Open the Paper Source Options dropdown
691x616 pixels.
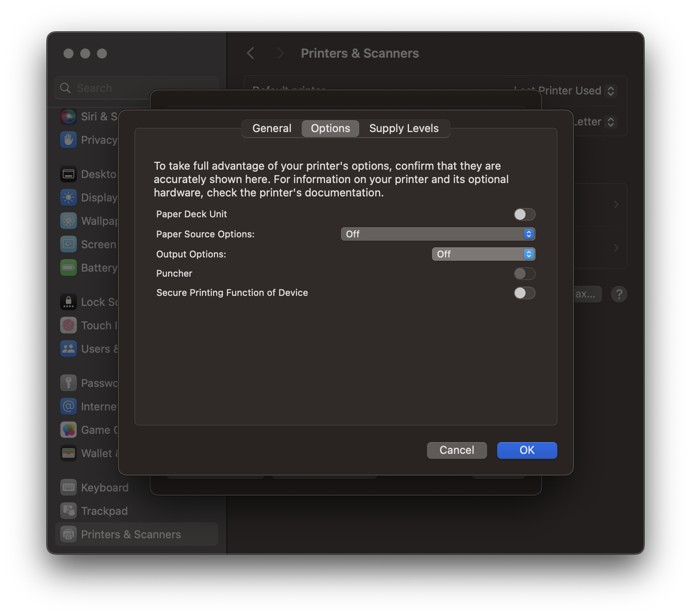point(437,234)
